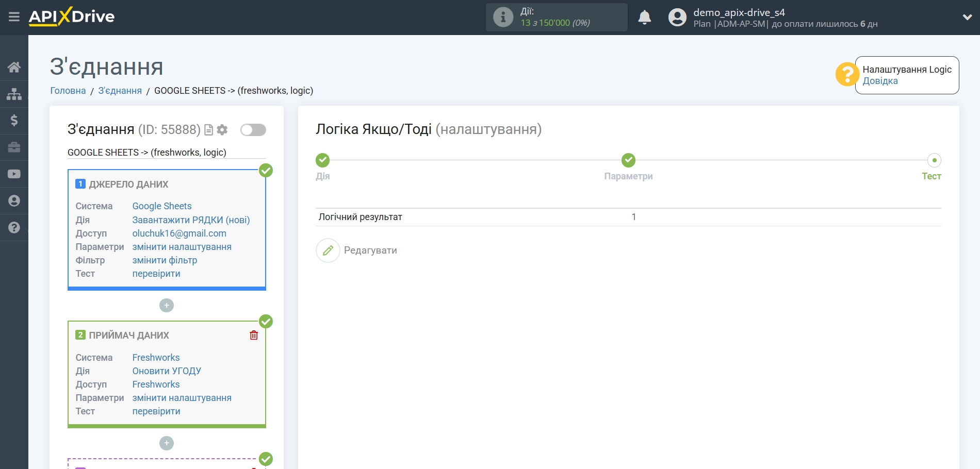The width and height of the screenshot is (980, 469).
Task: Click the змінити фільтр link
Action: tap(165, 260)
